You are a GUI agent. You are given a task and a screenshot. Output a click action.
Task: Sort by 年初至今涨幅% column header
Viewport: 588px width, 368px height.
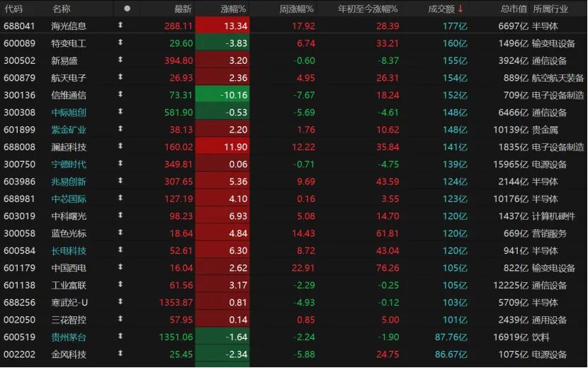[x=368, y=9]
